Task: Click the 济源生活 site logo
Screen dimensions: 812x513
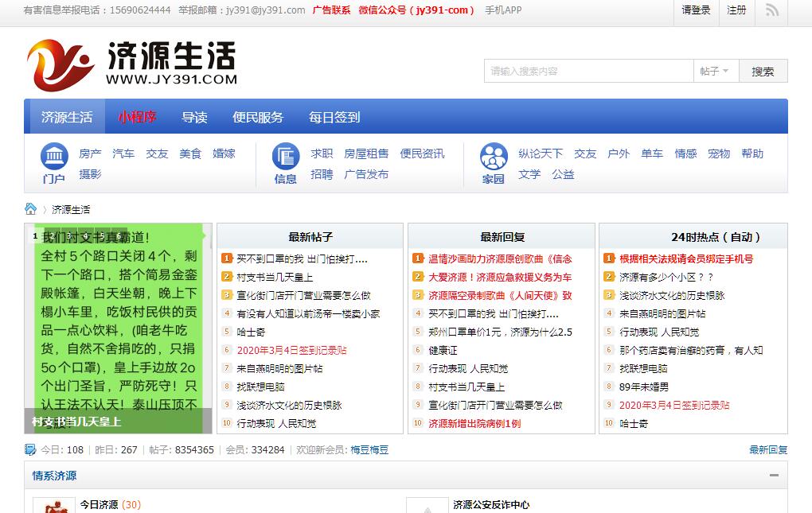Action: [x=132, y=64]
